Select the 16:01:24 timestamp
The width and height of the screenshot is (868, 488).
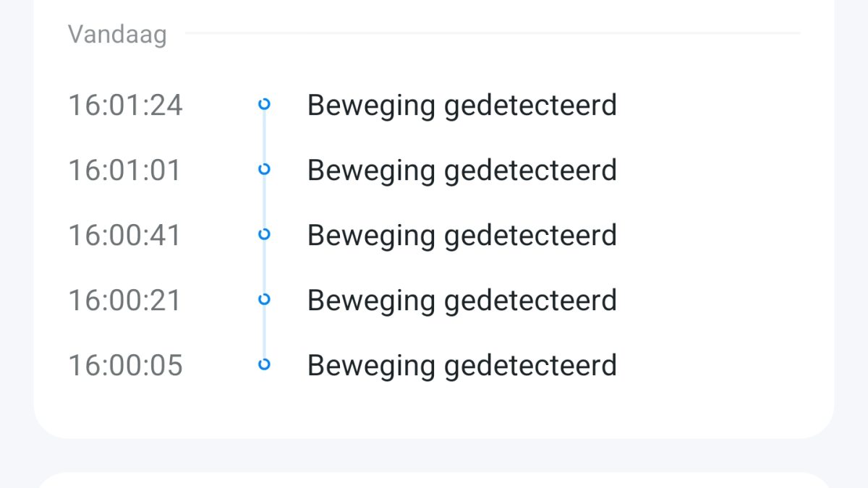click(x=125, y=105)
